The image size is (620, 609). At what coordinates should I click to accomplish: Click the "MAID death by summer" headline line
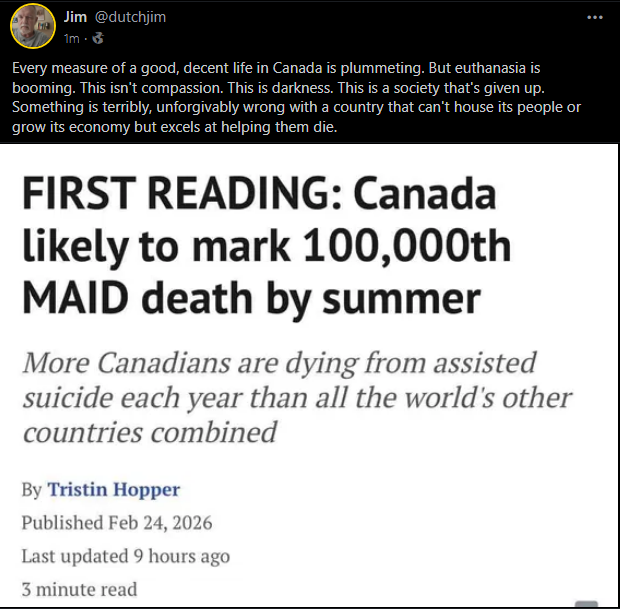252,296
